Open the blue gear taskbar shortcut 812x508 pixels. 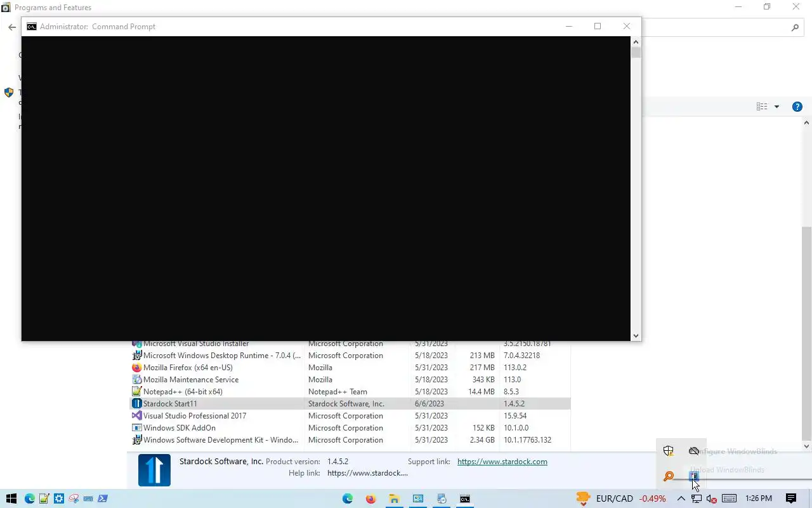[59, 498]
